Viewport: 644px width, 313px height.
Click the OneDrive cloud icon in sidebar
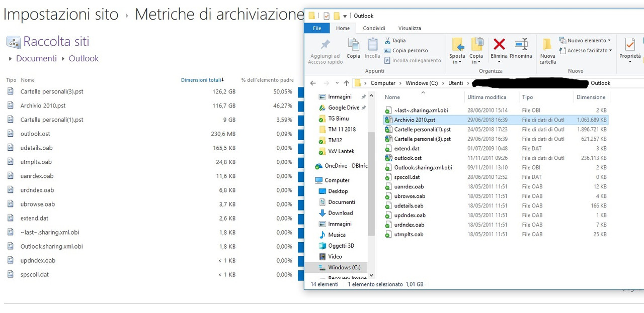click(x=318, y=166)
